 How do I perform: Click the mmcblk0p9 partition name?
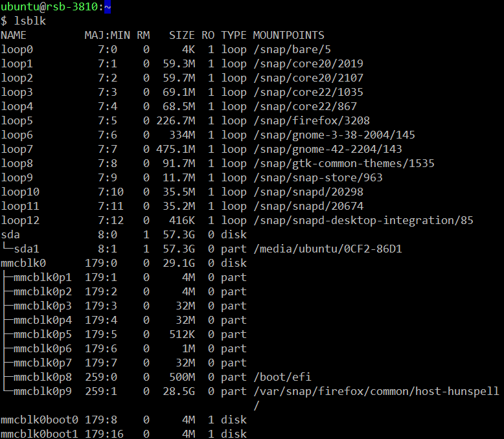pos(42,391)
